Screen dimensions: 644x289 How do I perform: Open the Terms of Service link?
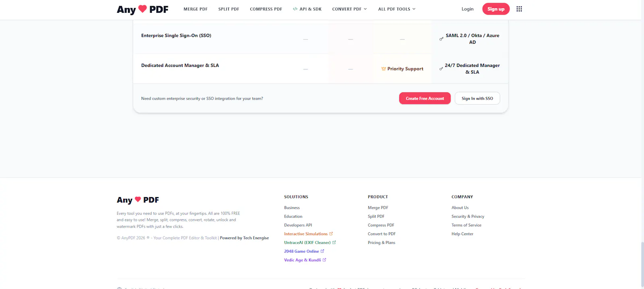[466, 225]
